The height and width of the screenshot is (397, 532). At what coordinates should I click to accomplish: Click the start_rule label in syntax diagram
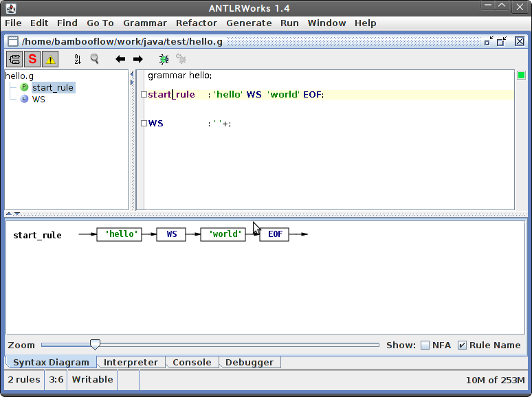coord(37,235)
